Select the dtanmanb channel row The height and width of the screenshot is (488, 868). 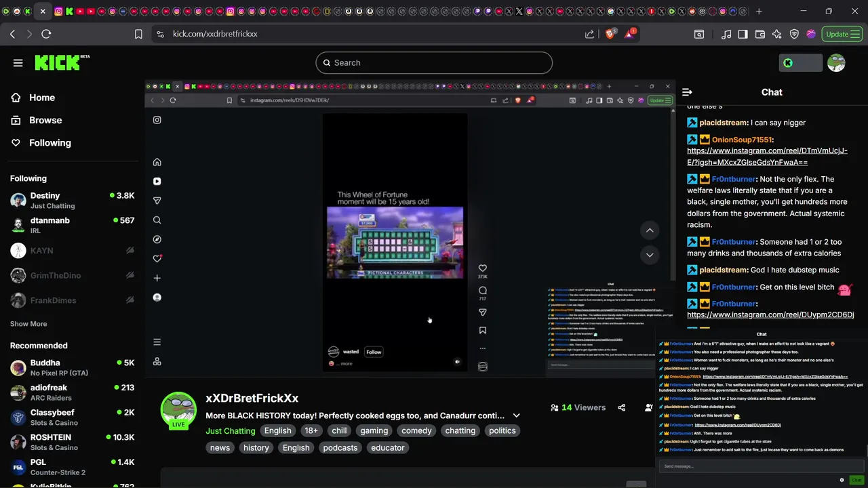tap(72, 225)
